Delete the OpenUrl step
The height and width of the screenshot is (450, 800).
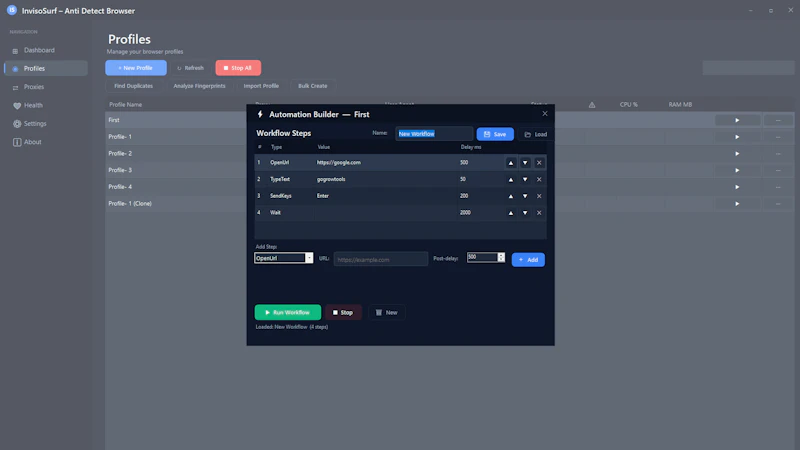point(539,163)
